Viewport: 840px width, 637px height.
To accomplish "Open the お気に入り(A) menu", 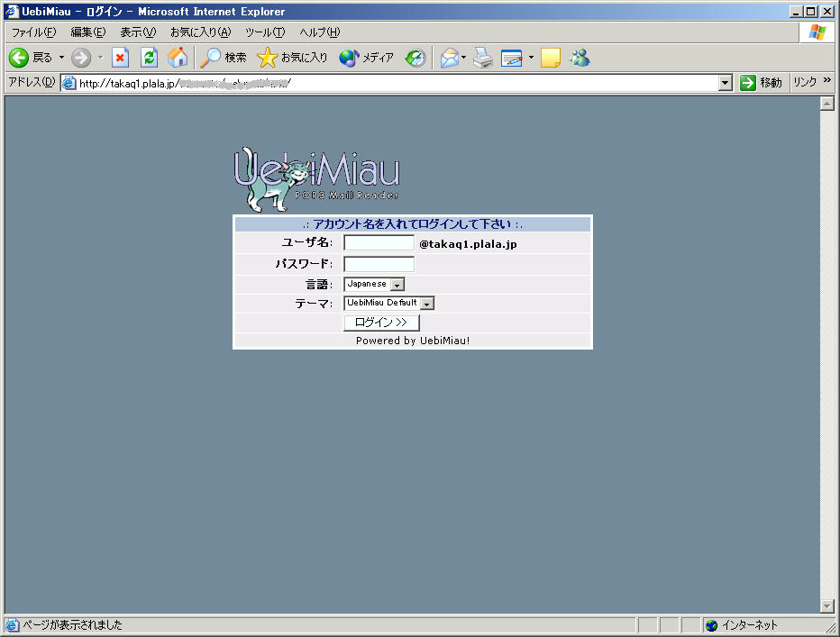I will (200, 32).
